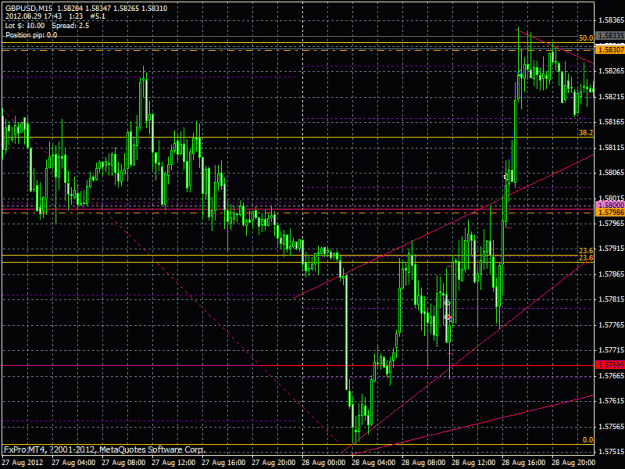The width and height of the screenshot is (625, 469).
Task: Click the 'Lot $: 10.00' label
Action: 25,26
